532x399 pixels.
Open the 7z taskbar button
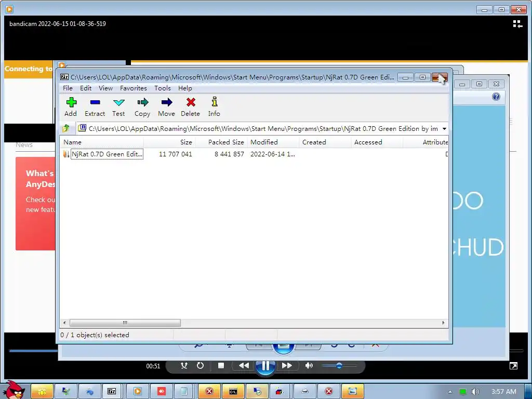112,391
